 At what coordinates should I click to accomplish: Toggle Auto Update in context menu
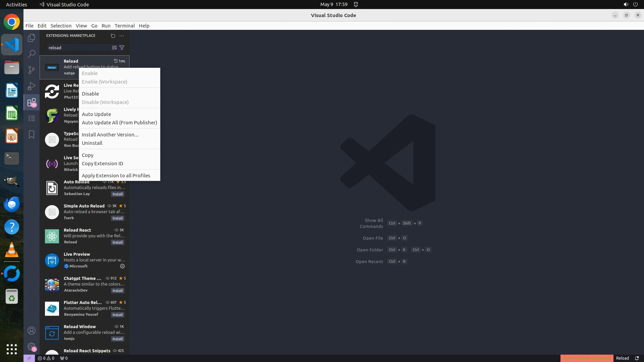96,114
